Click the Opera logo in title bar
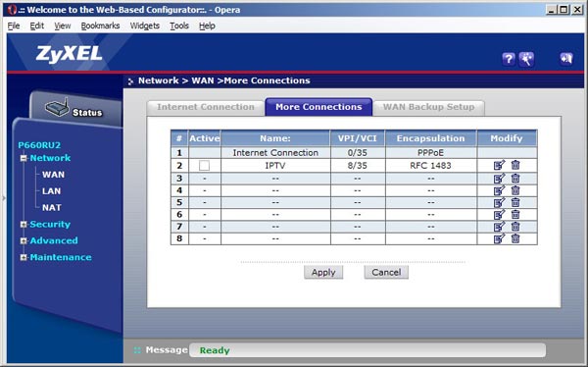Image resolution: width=588 pixels, height=367 pixels. tap(12, 10)
